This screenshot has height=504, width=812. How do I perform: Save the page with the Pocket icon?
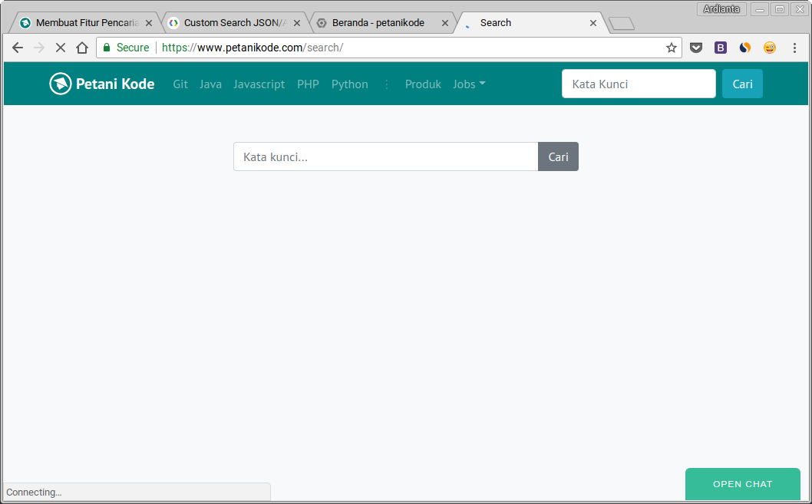696,48
